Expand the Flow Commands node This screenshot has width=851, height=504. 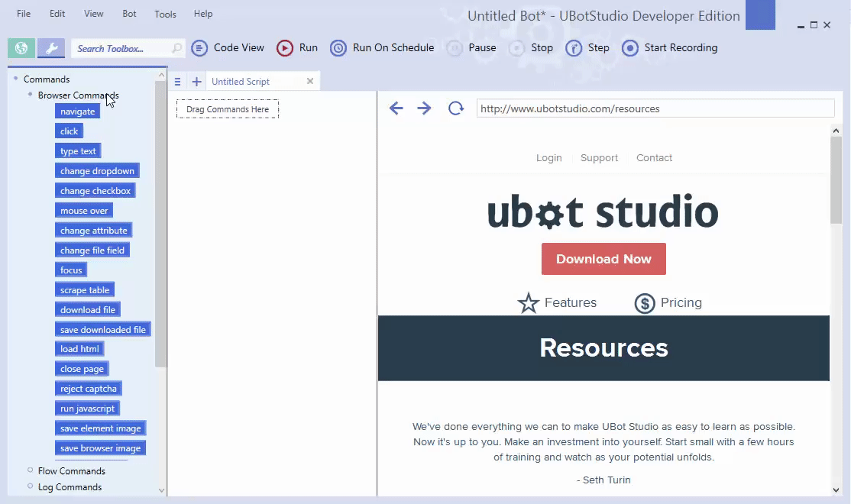31,470
